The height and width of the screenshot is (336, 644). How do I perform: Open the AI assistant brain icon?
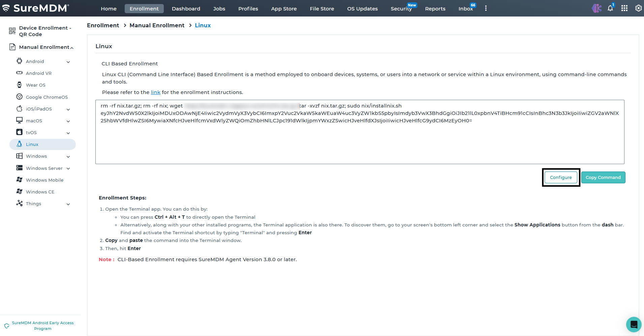(596, 8)
